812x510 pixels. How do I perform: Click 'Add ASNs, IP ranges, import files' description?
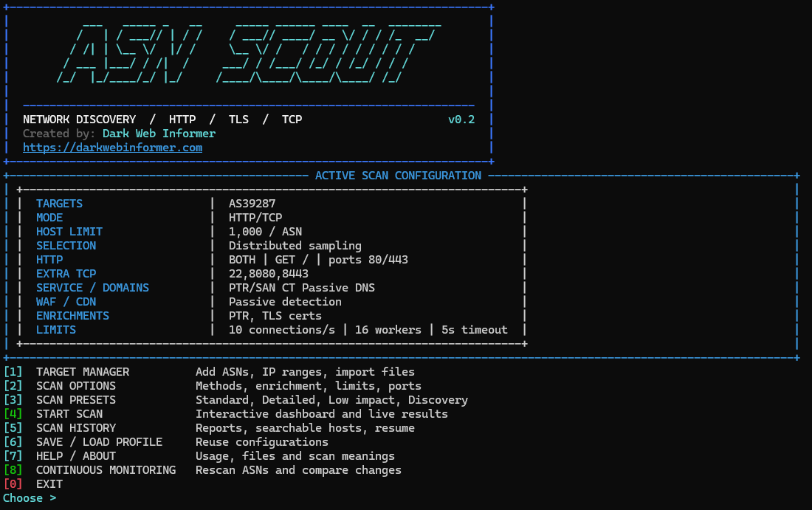(305, 372)
